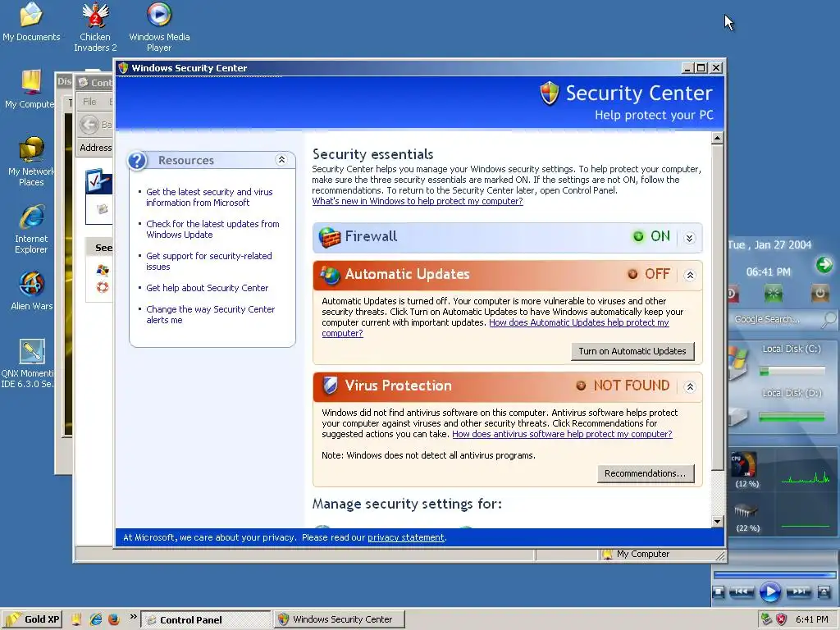The width and height of the screenshot is (840, 630).
Task: Open QNX Momentics IDE desktop icon
Action: click(28, 363)
